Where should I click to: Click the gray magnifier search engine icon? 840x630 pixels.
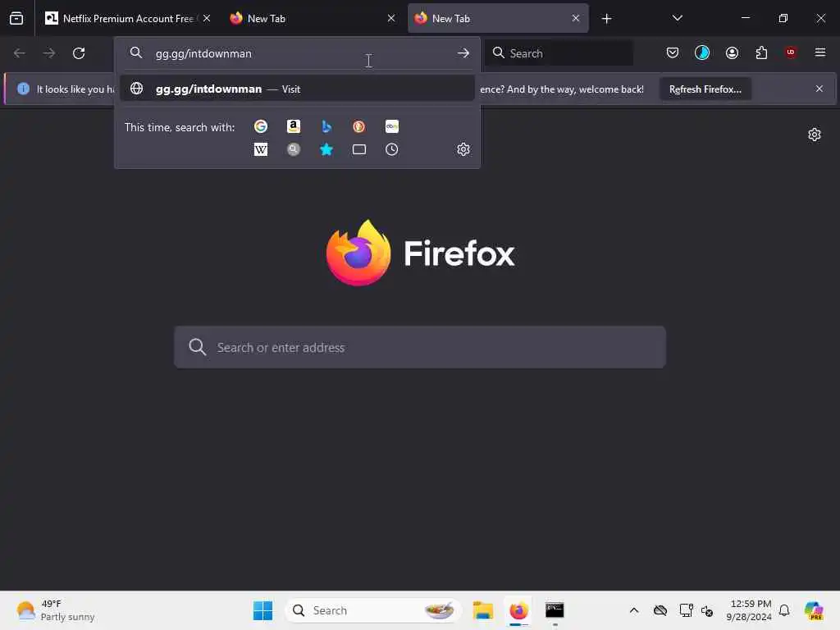294,149
